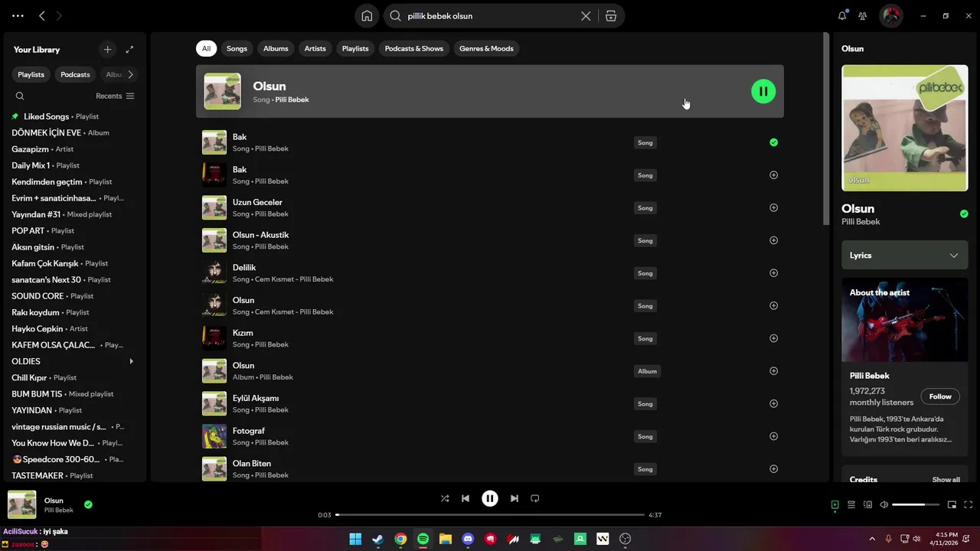This screenshot has height=551, width=980.
Task: Adjust the volume slider
Action: point(916,504)
